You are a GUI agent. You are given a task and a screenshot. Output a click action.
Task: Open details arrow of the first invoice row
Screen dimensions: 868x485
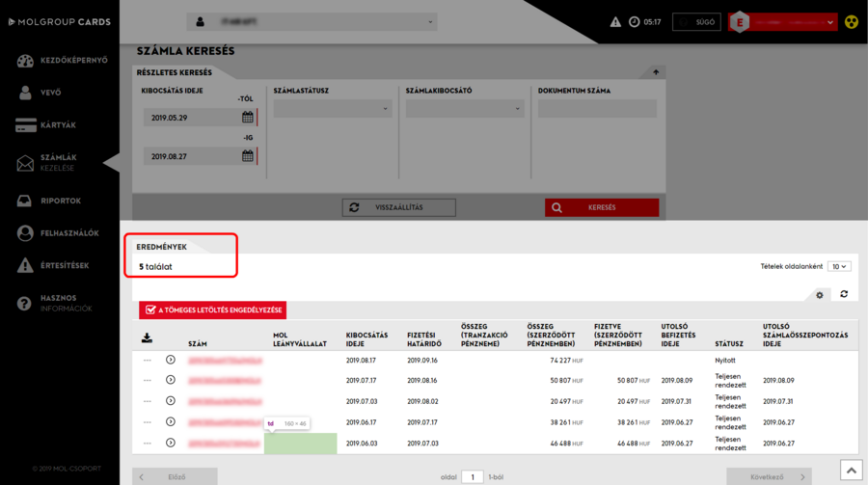[171, 360]
